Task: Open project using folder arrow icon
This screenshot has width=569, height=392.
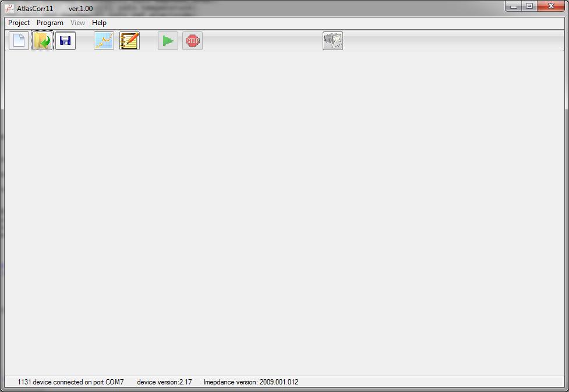Action: (42, 41)
